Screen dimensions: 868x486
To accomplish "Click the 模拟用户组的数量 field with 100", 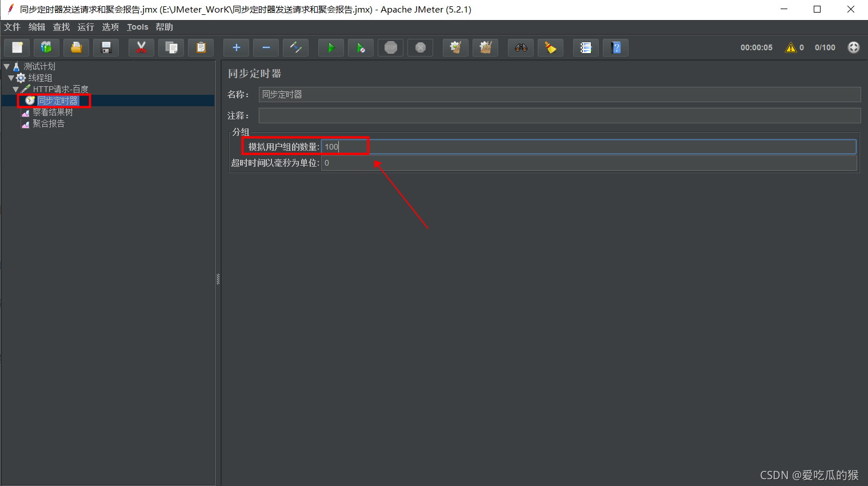I will [x=589, y=147].
